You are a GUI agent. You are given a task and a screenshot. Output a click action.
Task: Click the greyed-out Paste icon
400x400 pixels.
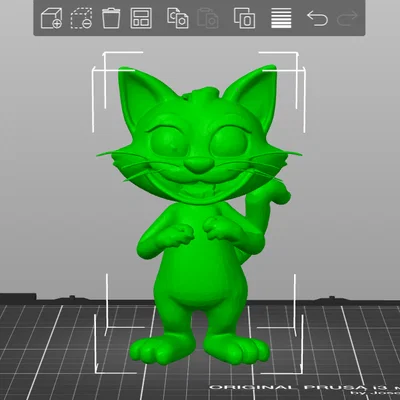(x=208, y=18)
